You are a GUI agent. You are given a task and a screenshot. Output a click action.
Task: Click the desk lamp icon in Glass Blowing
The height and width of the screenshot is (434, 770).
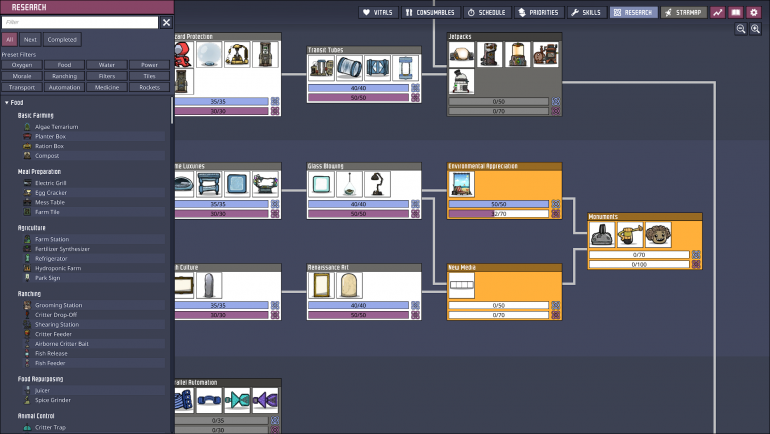pyautogui.click(x=377, y=184)
